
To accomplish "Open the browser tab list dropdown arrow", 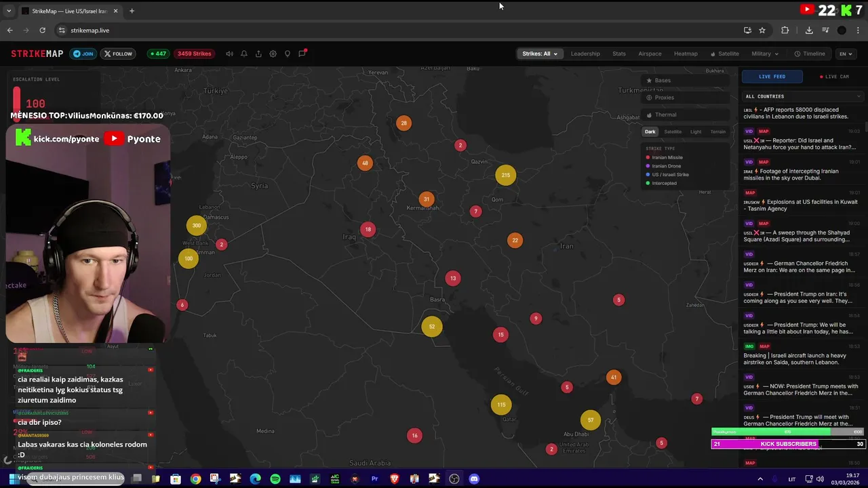I will [9, 11].
